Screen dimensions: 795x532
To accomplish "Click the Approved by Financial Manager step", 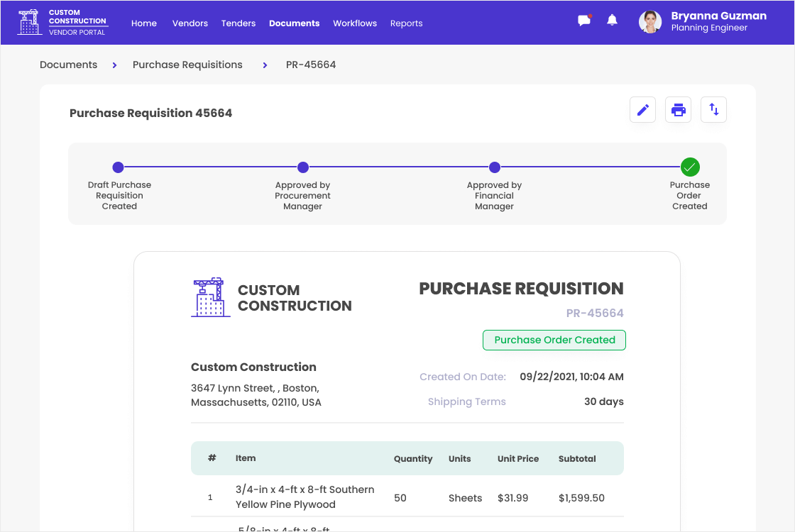I will (x=495, y=168).
